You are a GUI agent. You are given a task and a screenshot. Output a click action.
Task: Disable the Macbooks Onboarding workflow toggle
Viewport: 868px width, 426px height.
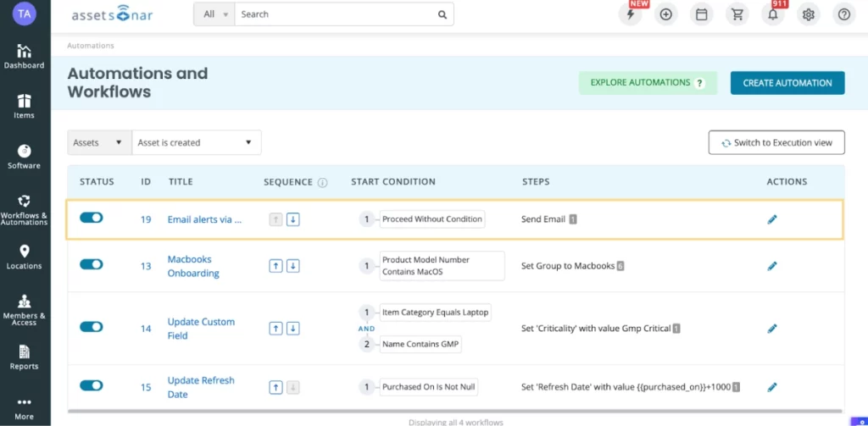tap(92, 264)
